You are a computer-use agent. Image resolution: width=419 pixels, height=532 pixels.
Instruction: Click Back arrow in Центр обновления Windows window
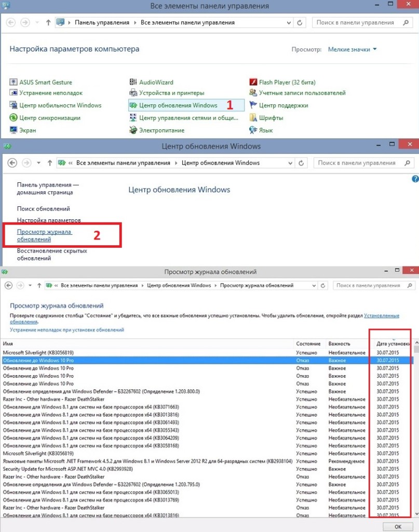point(12,163)
